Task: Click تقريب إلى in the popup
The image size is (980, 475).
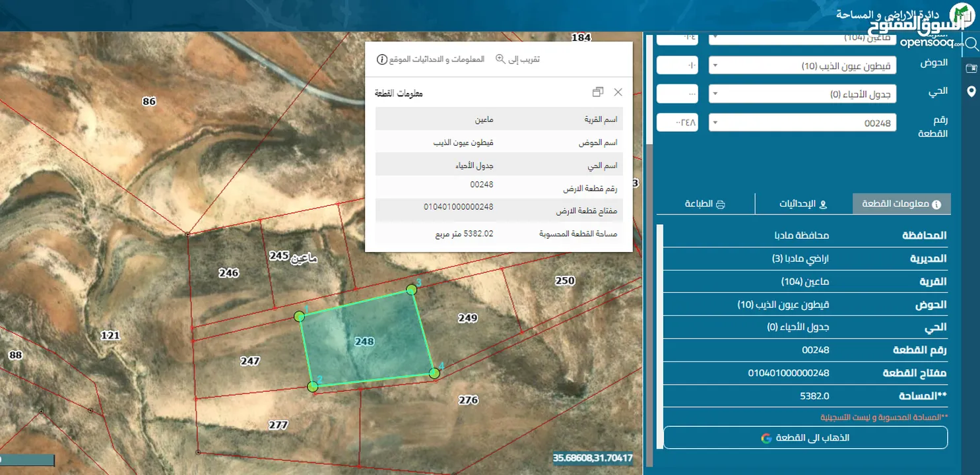Action: 517,59
